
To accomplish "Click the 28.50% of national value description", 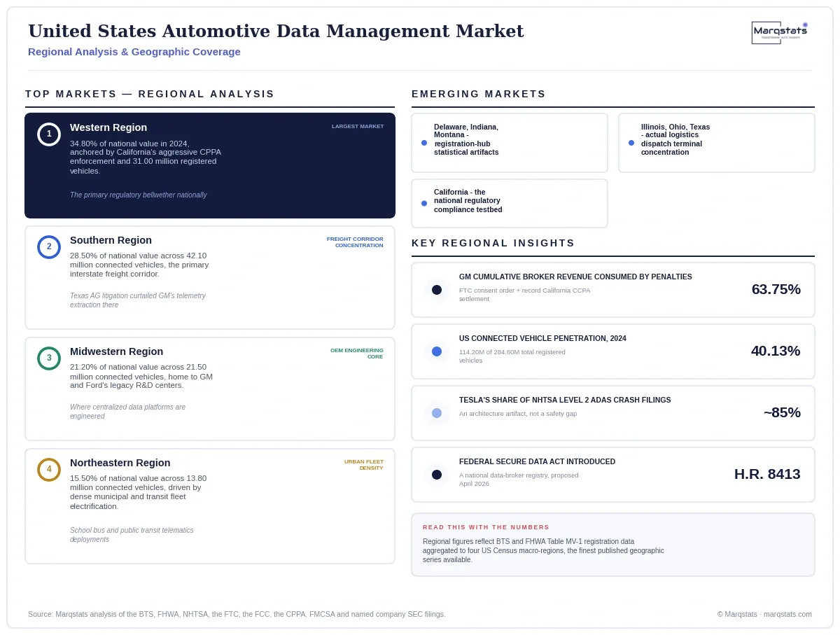I will [x=139, y=265].
